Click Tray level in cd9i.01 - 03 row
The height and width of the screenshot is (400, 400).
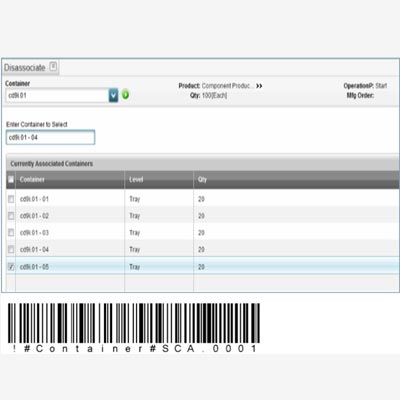135,233
